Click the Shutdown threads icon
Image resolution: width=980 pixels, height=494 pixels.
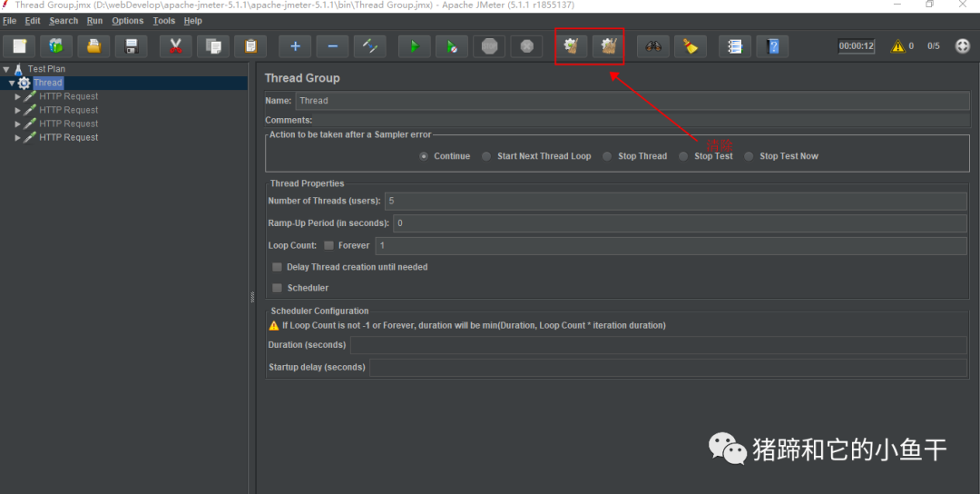pos(527,46)
